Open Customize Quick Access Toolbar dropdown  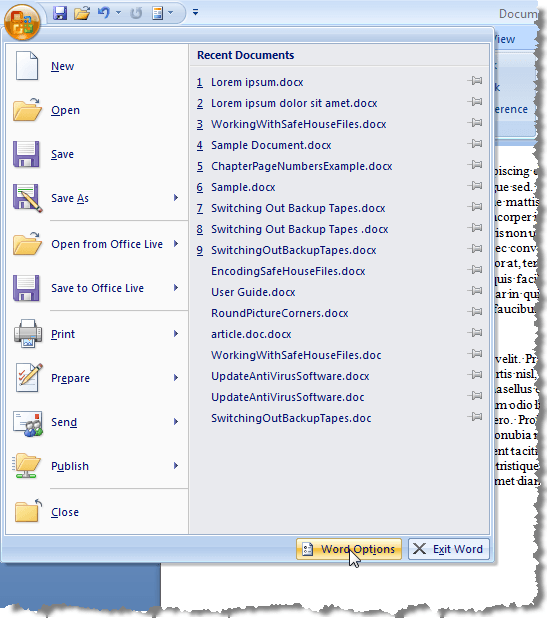click(195, 13)
